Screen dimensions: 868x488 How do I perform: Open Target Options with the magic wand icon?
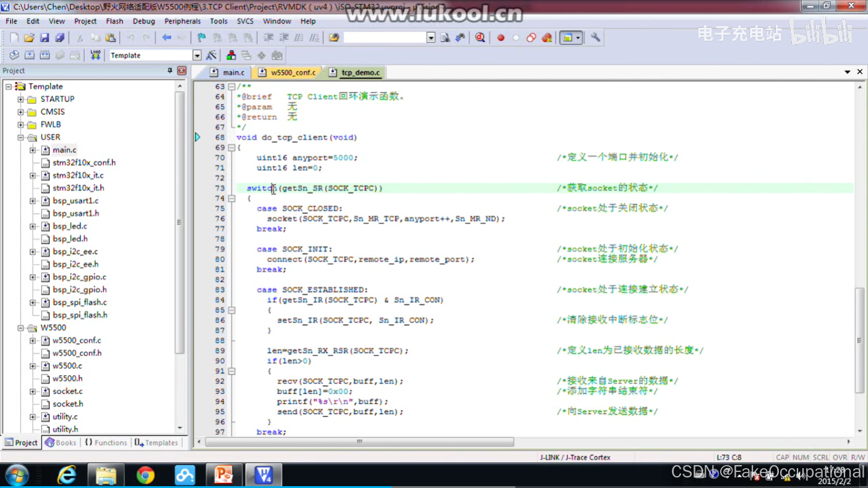211,56
